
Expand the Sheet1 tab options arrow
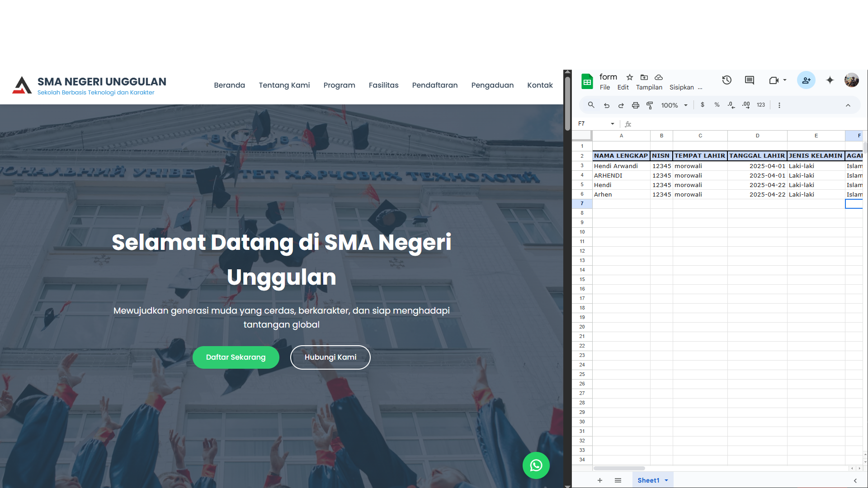[x=666, y=480]
